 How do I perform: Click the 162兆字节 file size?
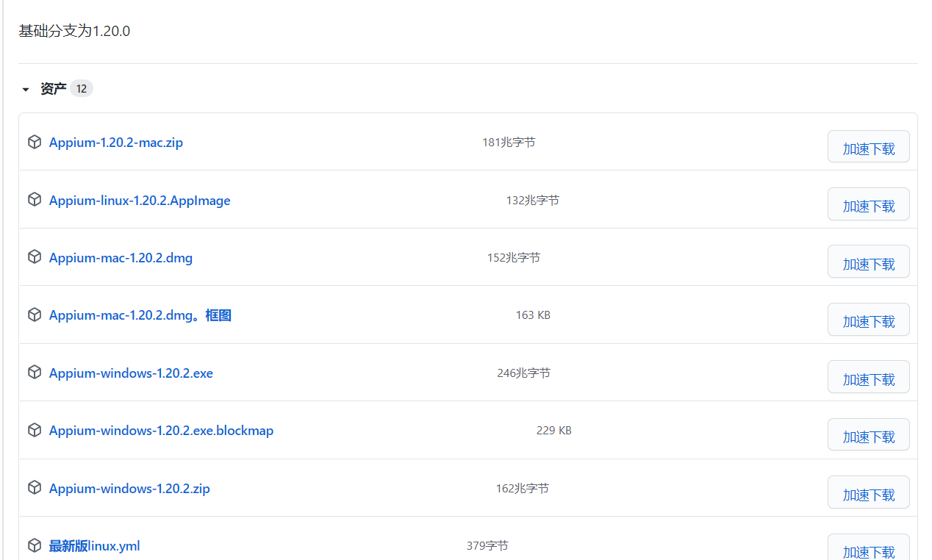pos(522,488)
